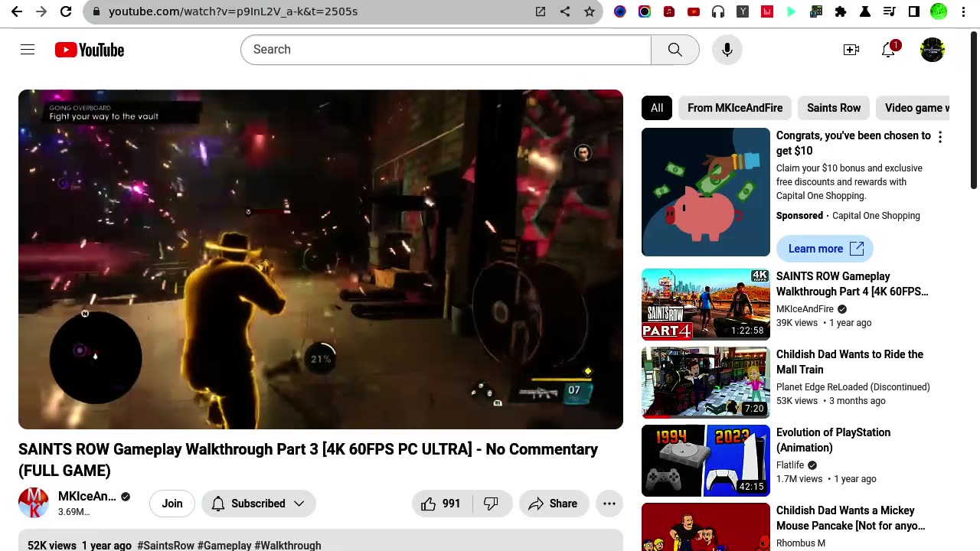Click Planet Edge ReLoaded channel name
This screenshot has height=551, width=980.
tap(853, 387)
